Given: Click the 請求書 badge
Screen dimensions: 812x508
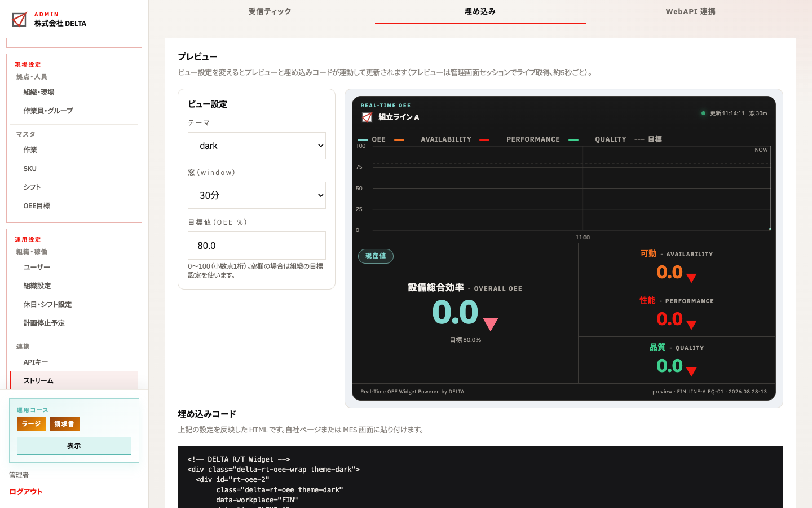Looking at the screenshot, I should [x=64, y=424].
